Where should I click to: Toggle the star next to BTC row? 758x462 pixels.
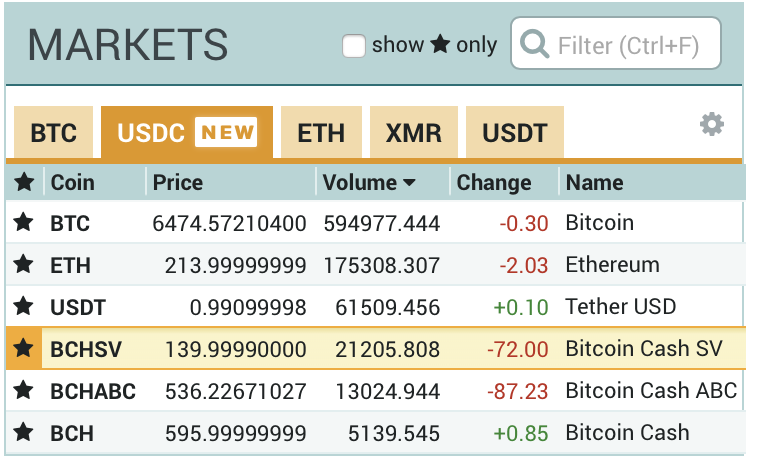tap(24, 223)
